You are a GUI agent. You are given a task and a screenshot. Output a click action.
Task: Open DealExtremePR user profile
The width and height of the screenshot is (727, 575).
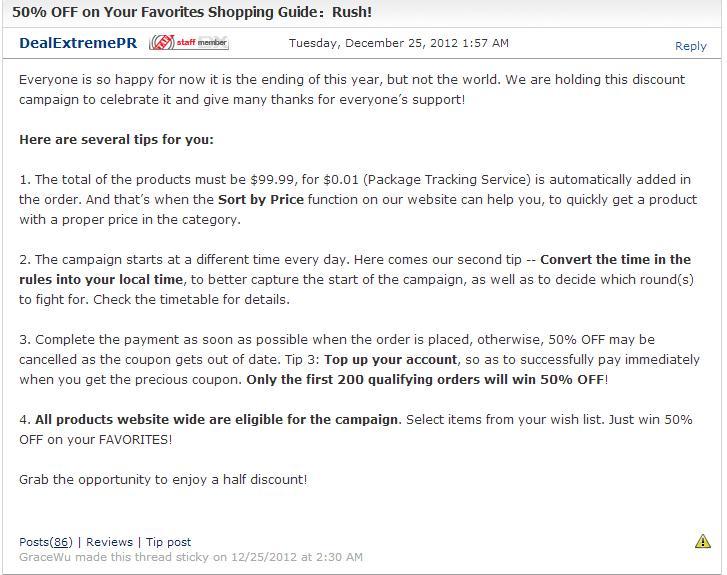78,43
